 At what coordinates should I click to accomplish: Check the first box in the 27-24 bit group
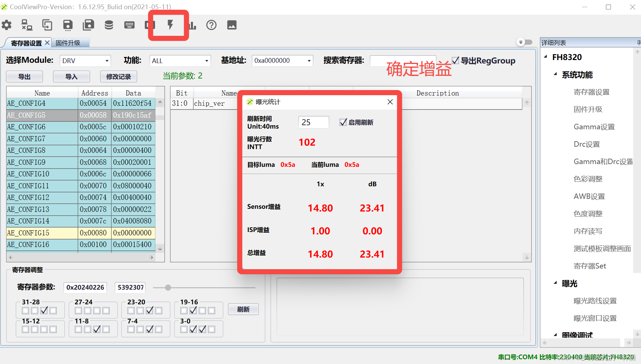click(x=78, y=310)
